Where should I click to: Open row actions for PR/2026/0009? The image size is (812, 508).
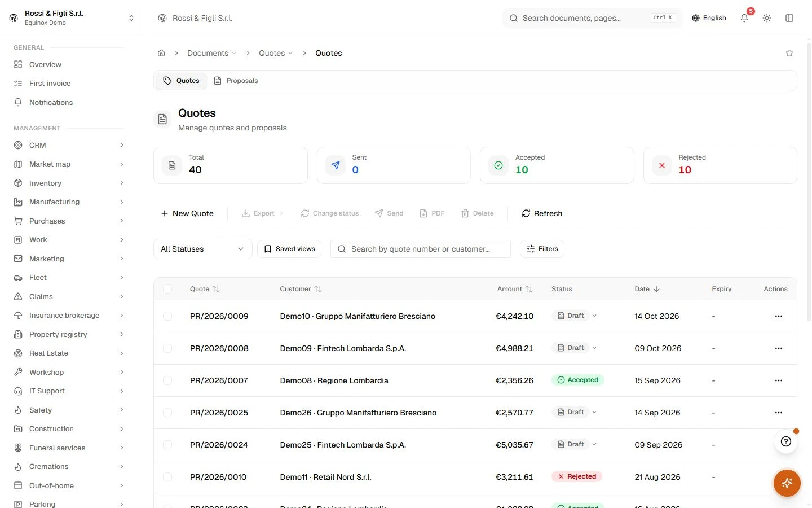click(779, 316)
